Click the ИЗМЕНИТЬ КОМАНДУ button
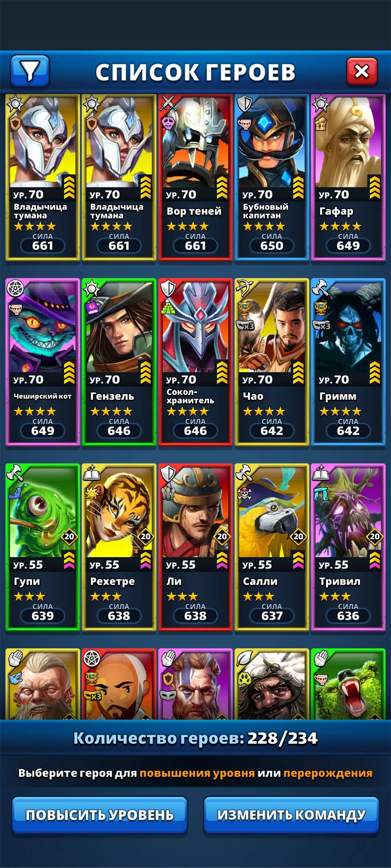 (x=291, y=815)
